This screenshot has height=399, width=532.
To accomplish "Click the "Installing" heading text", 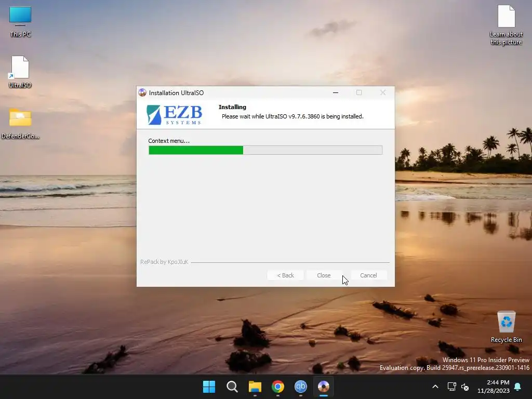I will click(232, 107).
